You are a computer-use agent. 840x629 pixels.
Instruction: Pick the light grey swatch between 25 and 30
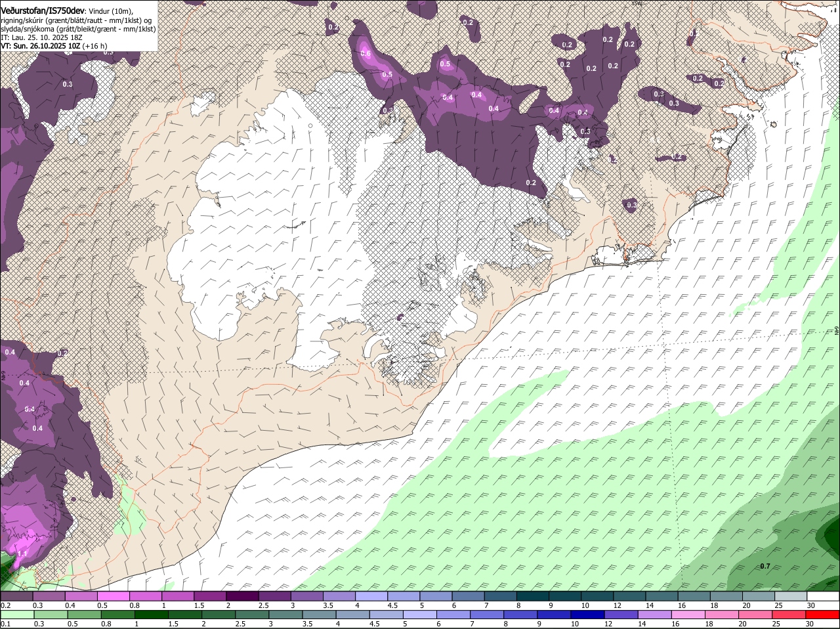coord(791,596)
